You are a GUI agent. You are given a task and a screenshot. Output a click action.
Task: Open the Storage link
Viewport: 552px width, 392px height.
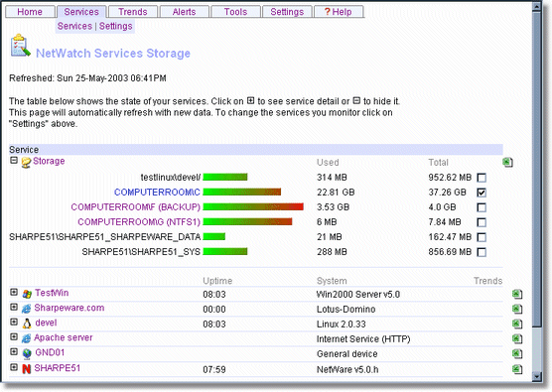pyautogui.click(x=49, y=161)
